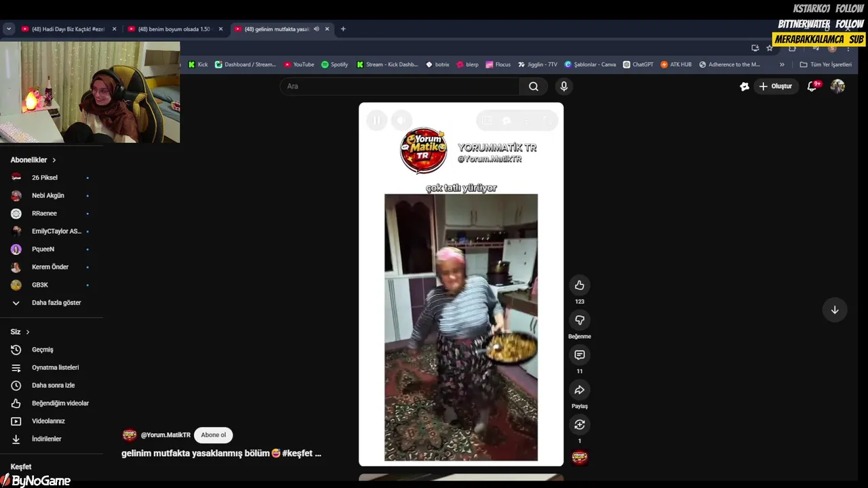Open the ATK HUB bookmark
This screenshot has width=868, height=488.
(x=676, y=64)
